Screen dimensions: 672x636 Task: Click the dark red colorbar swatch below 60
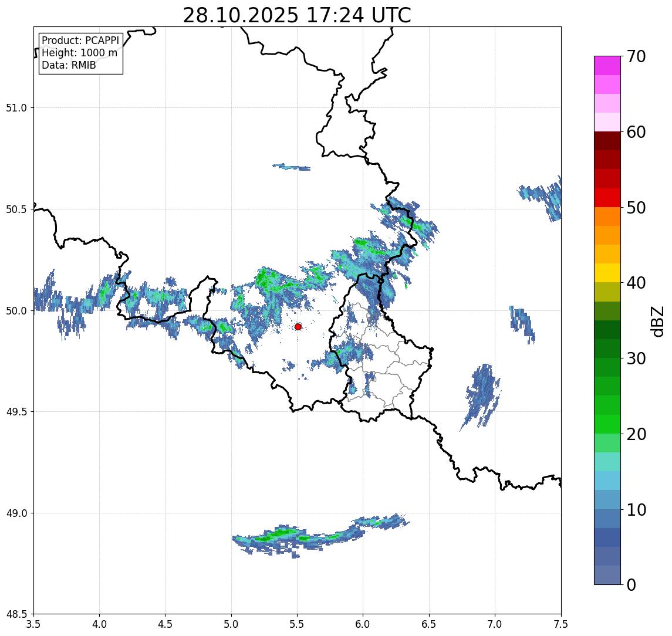(607, 141)
